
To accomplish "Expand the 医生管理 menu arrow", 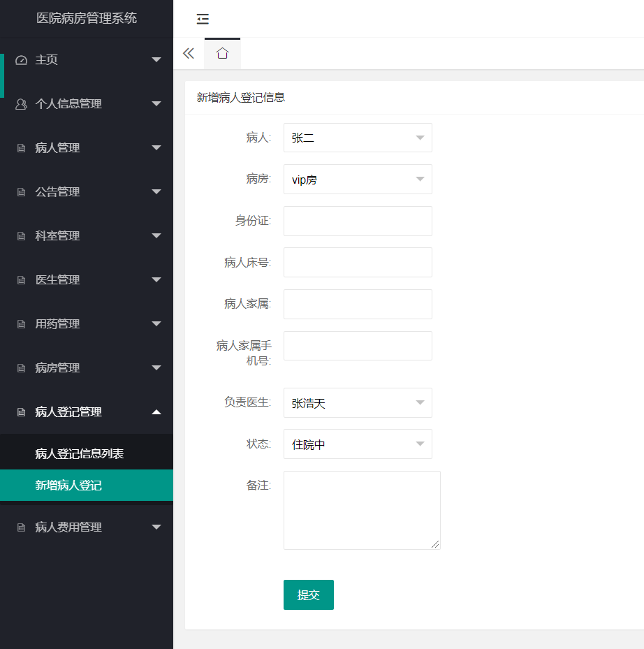I will (x=156, y=280).
